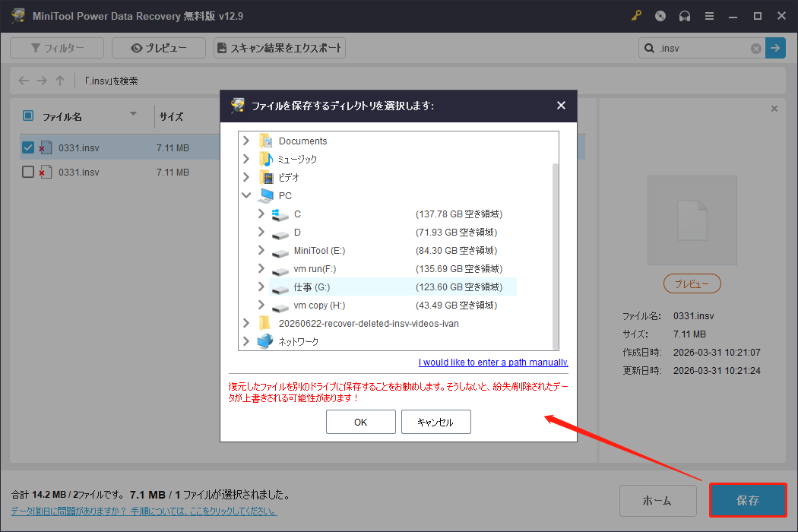Viewport: 798px width, 532px height.
Task: Expand the C drive node
Action: click(261, 214)
